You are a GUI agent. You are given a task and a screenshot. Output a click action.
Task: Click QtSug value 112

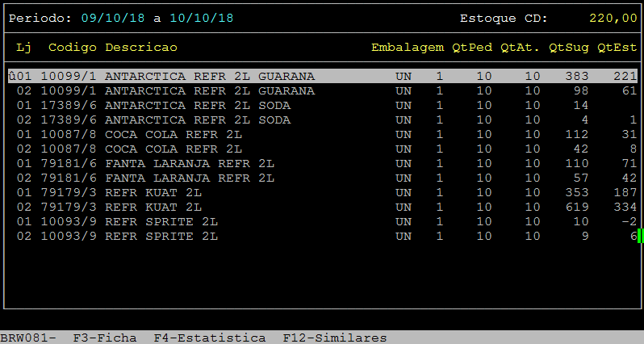(x=577, y=134)
